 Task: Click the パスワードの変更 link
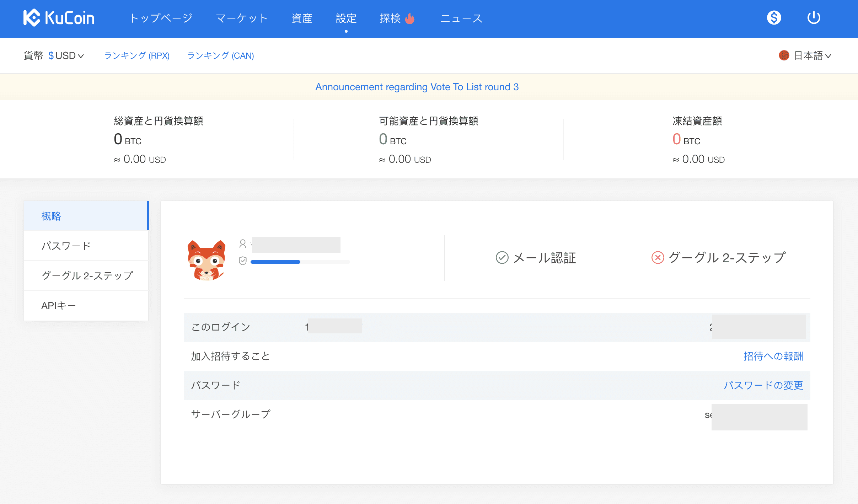click(763, 385)
